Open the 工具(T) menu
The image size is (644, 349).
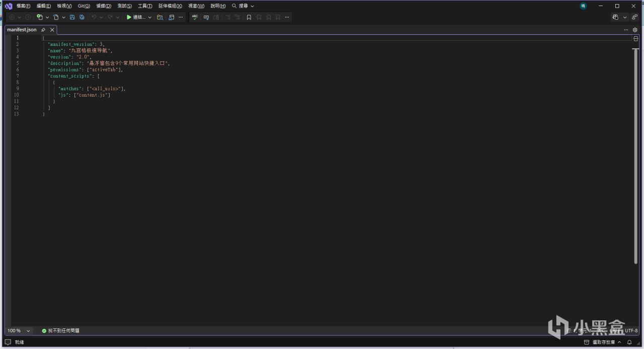tap(145, 6)
